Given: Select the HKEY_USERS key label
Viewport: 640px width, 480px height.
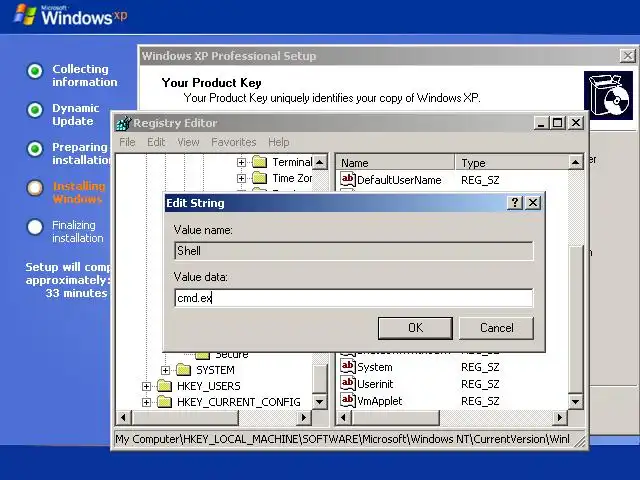Looking at the screenshot, I should click(x=209, y=386).
